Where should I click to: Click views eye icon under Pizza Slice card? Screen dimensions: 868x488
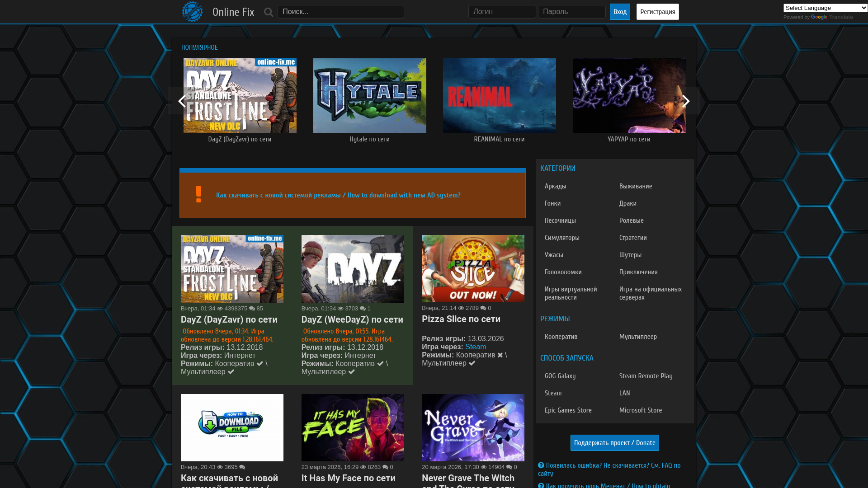[461, 308]
